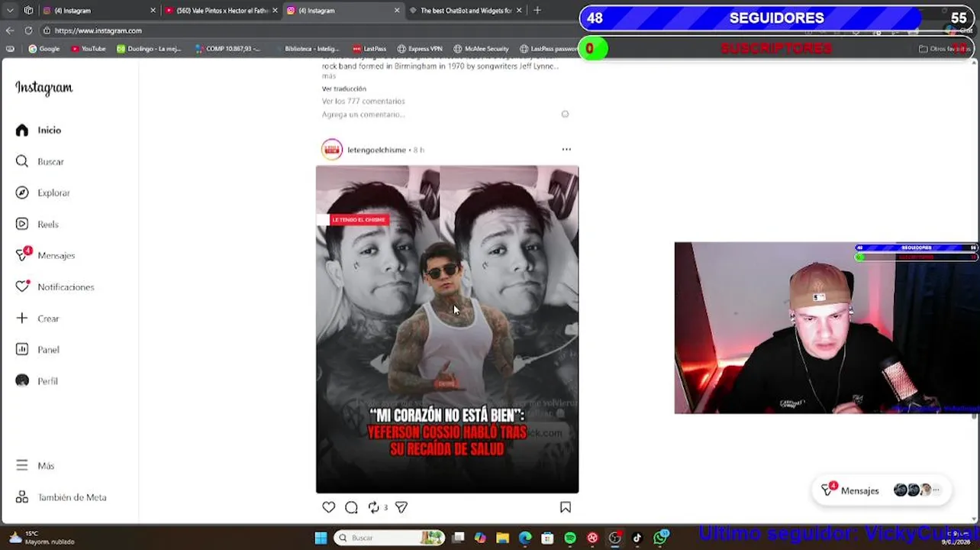View all 777 comentarios
The height and width of the screenshot is (550, 980).
[363, 101]
